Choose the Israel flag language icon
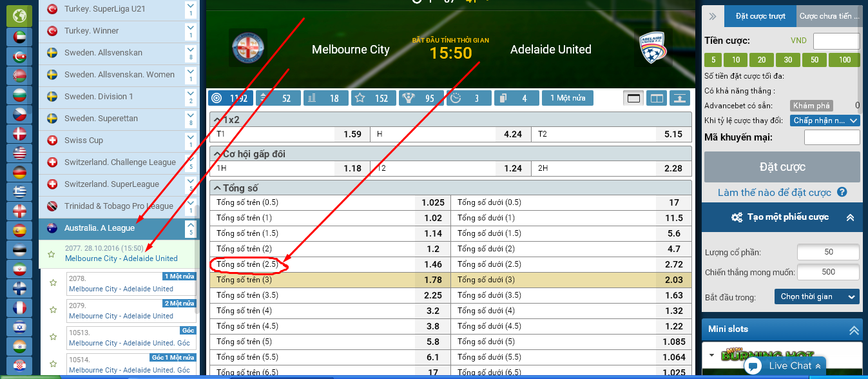 19,327
